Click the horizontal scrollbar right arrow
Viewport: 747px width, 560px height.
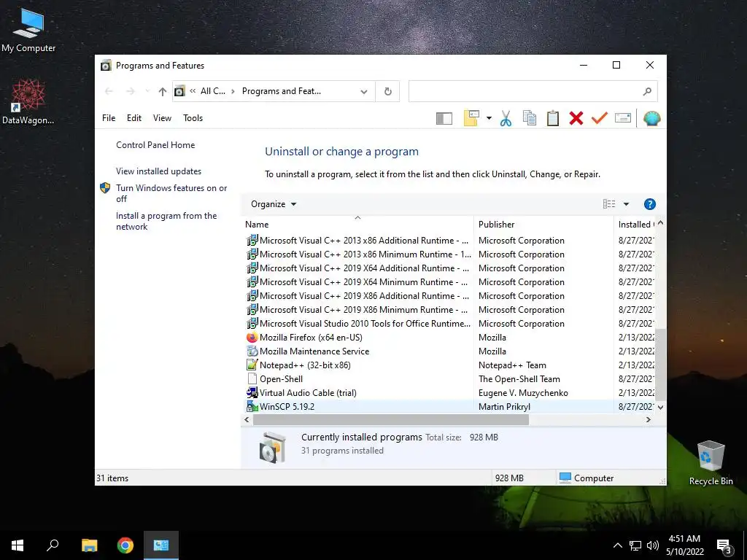[x=648, y=419]
